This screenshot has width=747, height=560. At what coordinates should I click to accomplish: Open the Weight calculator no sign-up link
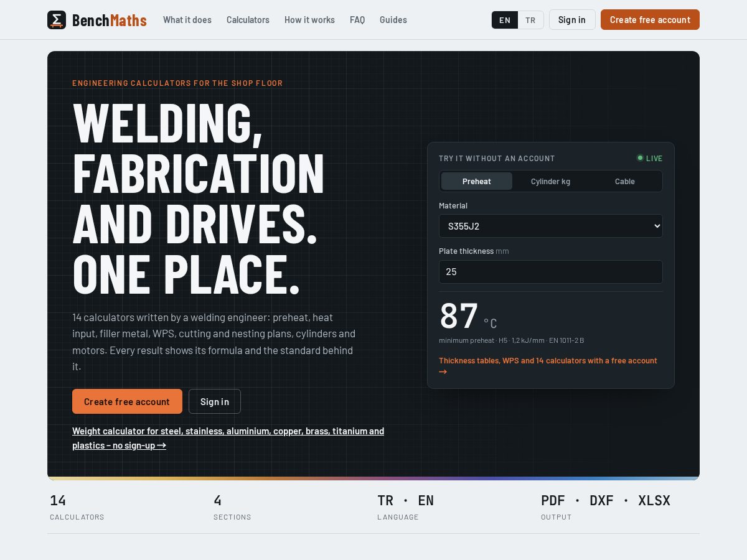pyautogui.click(x=228, y=438)
